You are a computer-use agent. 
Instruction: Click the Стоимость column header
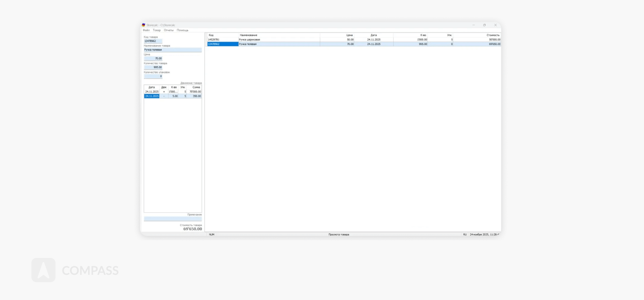[x=477, y=35]
